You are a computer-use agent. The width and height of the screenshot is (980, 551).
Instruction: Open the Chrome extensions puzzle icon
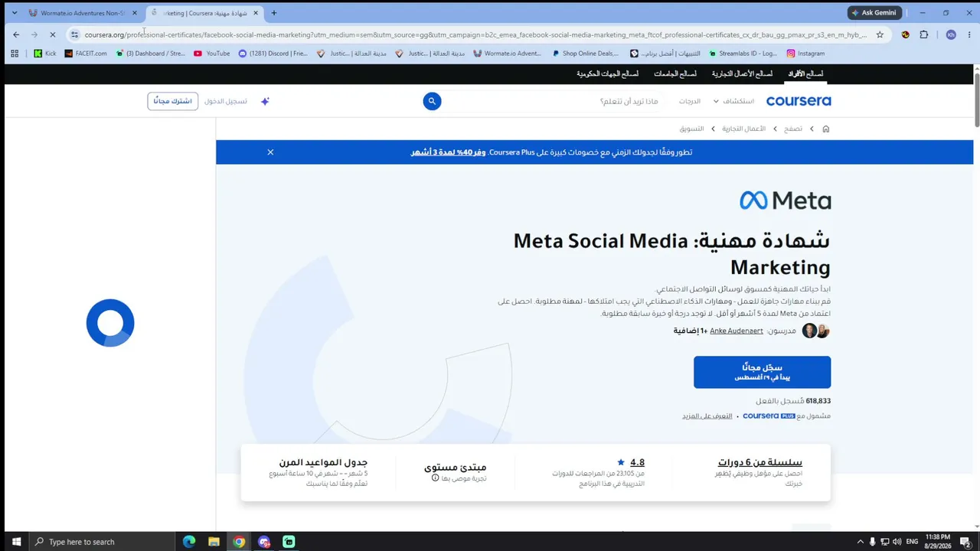pos(923,34)
